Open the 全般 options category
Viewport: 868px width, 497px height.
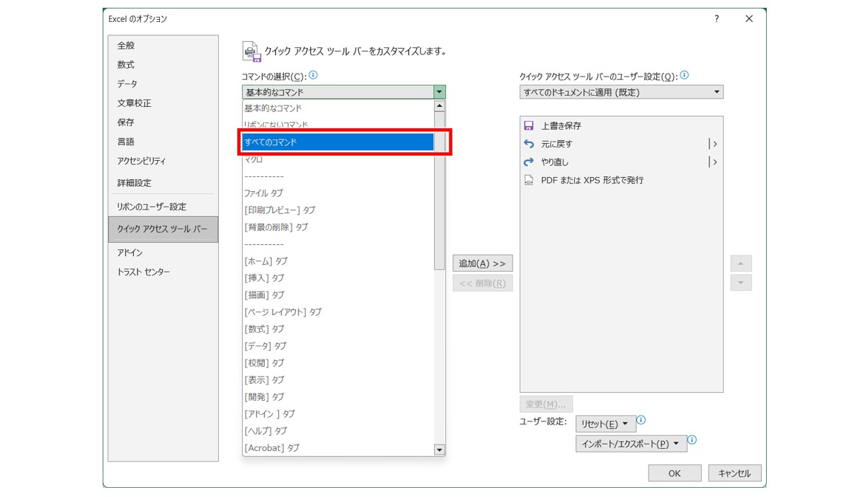163,45
